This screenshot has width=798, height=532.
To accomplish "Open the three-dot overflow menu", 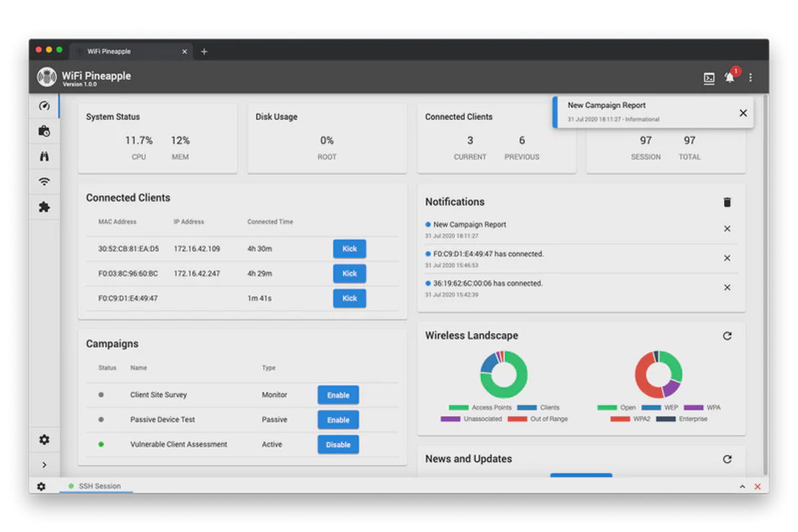I will click(751, 78).
